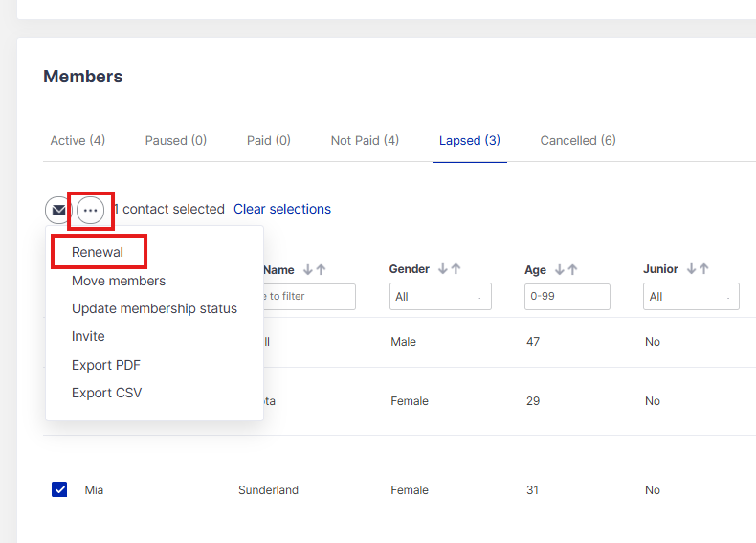Expand the Gender filter dropdown
756x543 pixels.
point(440,297)
